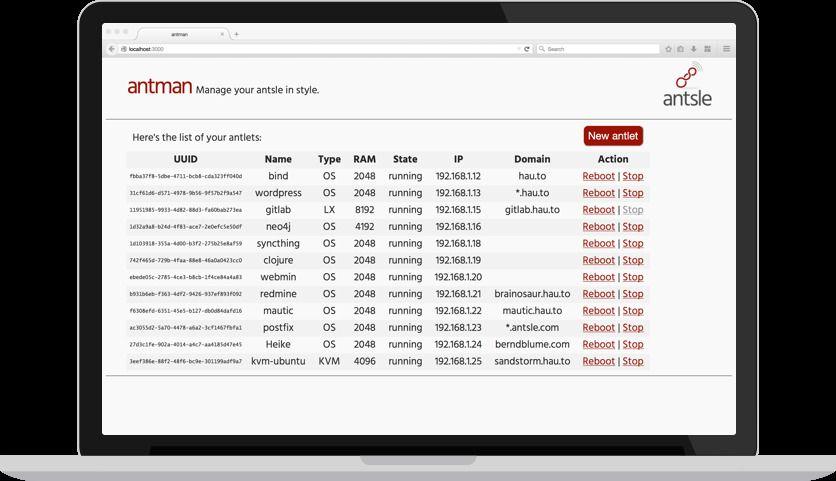Image resolution: width=836 pixels, height=481 pixels.
Task: Close the antman tab
Action: coord(222,34)
